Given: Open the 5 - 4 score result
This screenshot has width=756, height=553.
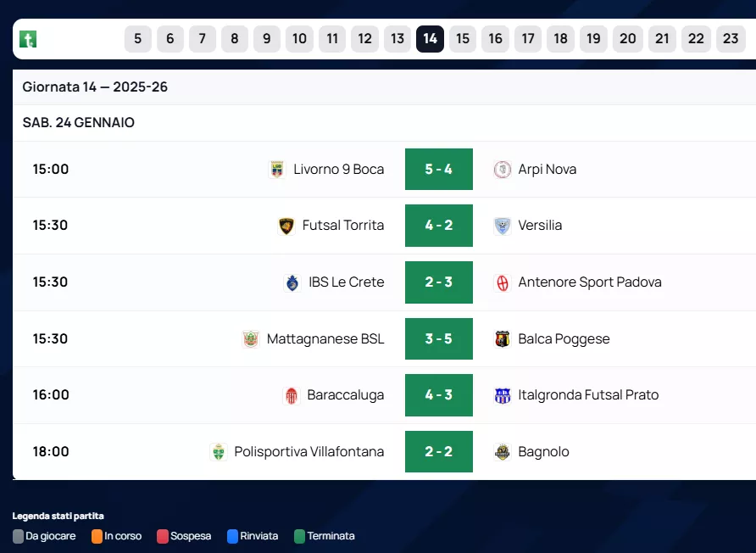Looking at the screenshot, I should (439, 170).
